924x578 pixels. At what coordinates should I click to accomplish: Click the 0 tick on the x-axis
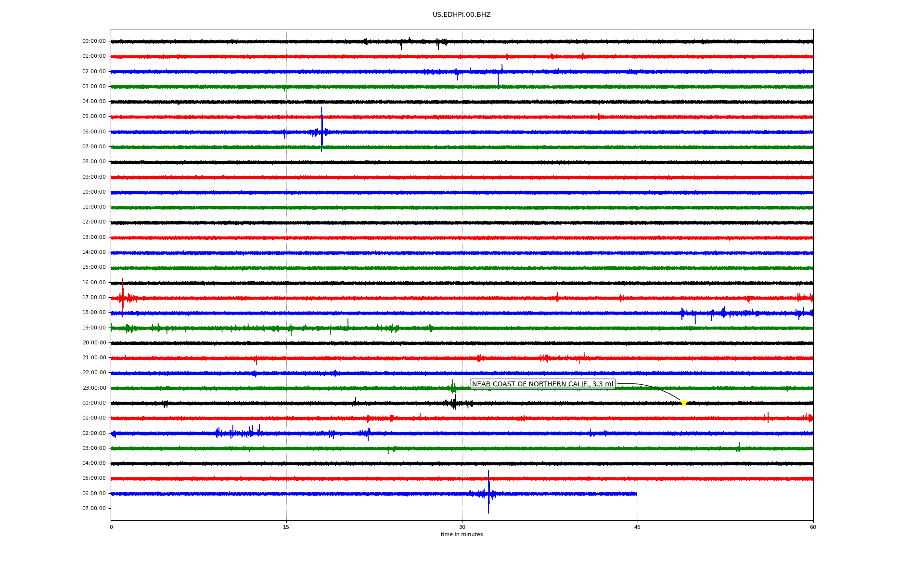click(111, 527)
